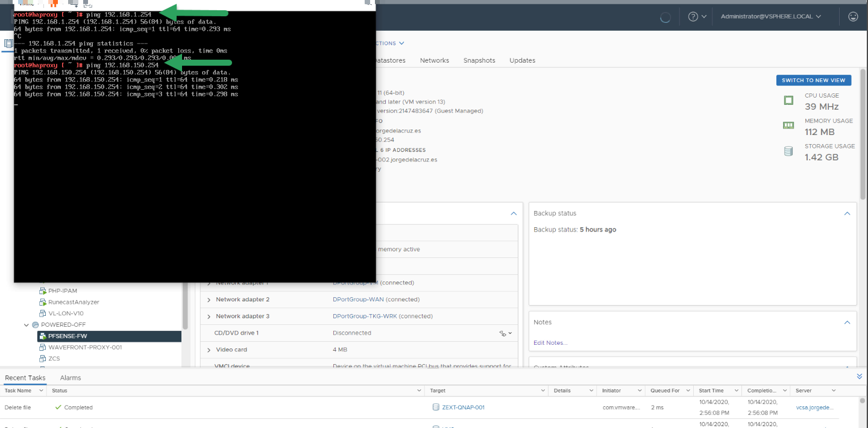The width and height of the screenshot is (868, 428).
Task: Expand Network adapter 1 details
Action: click(209, 283)
